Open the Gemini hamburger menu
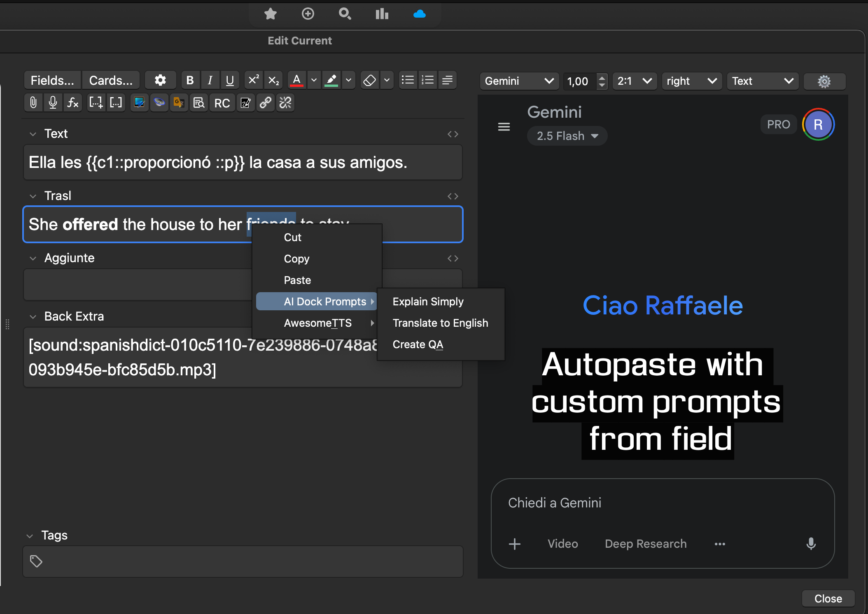The height and width of the screenshot is (614, 868). tap(504, 127)
